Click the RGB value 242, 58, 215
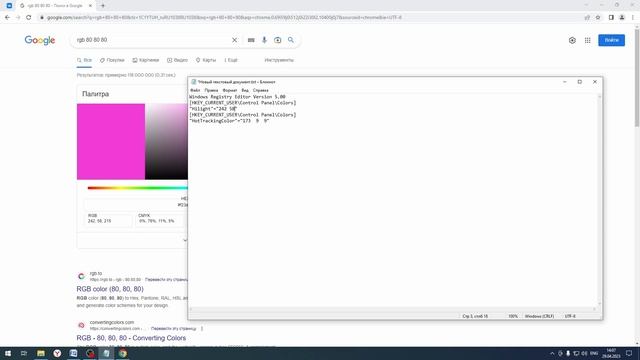 pyautogui.click(x=99, y=221)
